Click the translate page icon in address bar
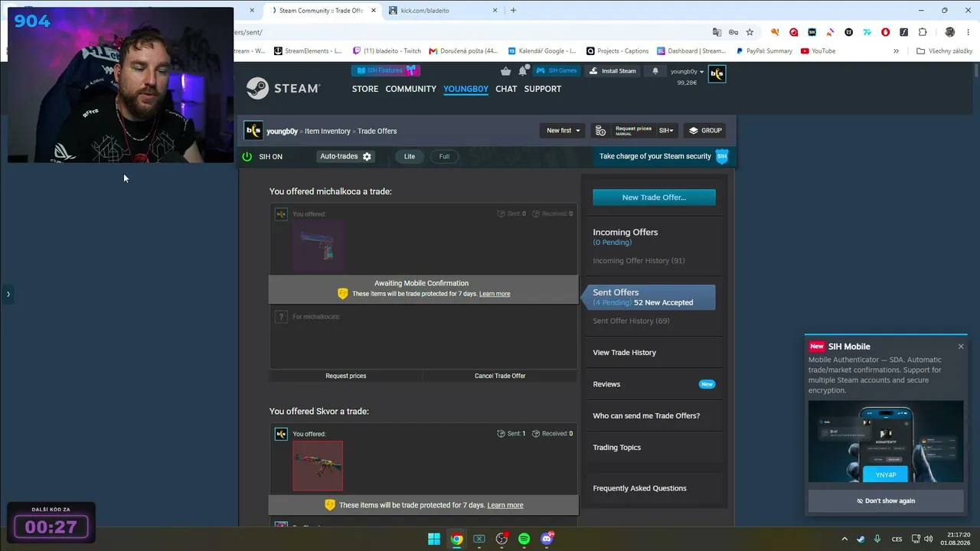 pyautogui.click(x=717, y=32)
